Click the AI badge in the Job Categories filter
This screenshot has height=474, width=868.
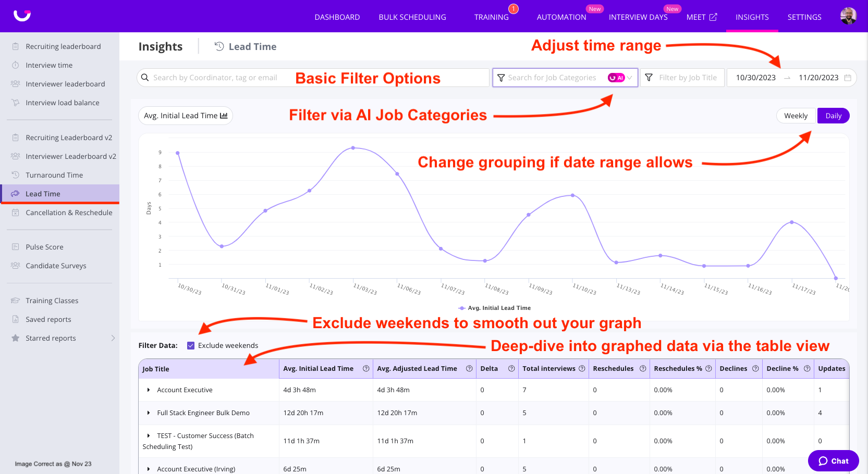(618, 77)
